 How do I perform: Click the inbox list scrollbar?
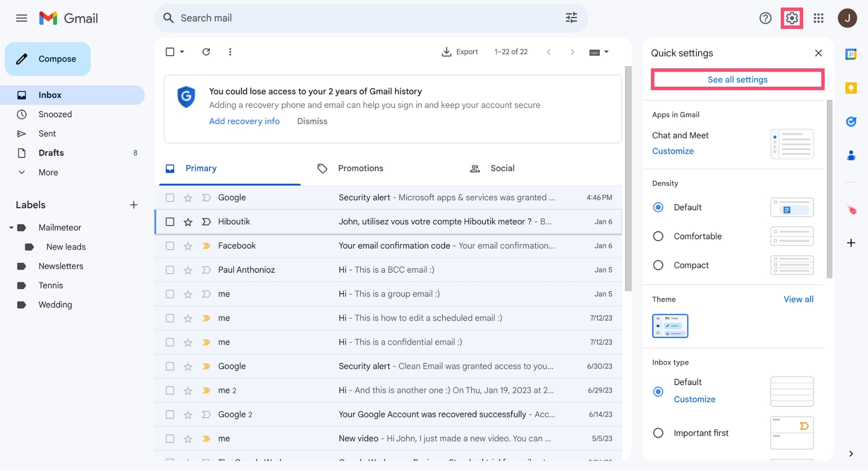point(628,179)
